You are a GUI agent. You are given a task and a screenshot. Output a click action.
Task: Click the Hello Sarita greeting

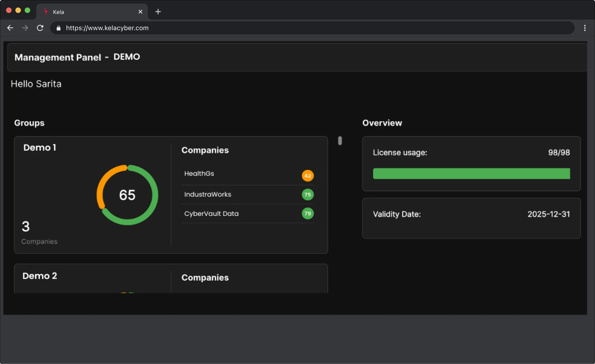pos(36,84)
